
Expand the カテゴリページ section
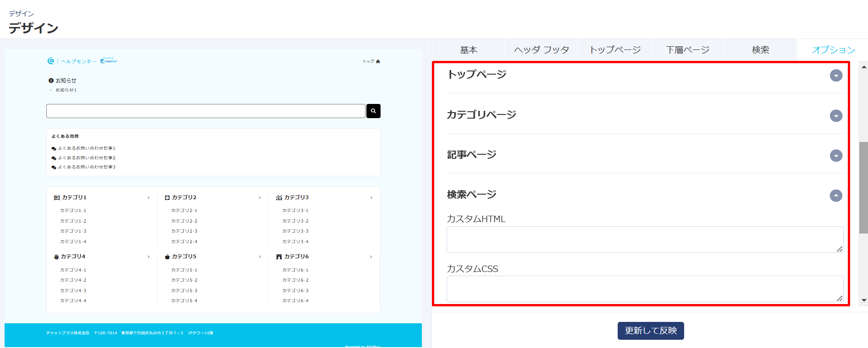coord(836,116)
